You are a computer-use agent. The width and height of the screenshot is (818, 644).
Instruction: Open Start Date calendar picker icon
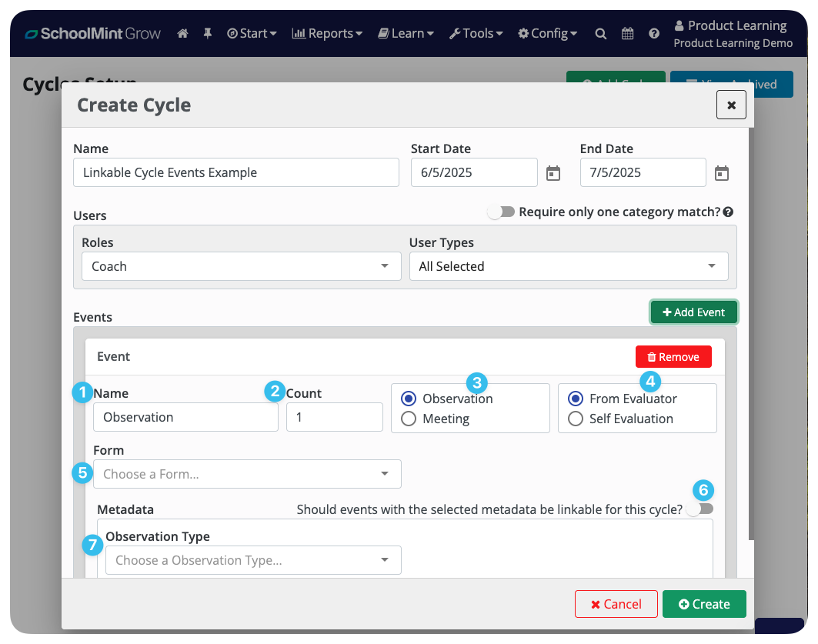click(553, 173)
